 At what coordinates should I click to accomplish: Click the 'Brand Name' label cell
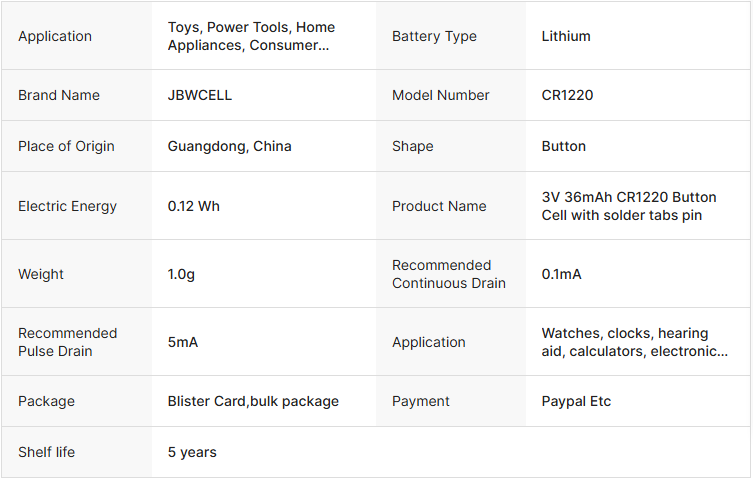click(59, 95)
